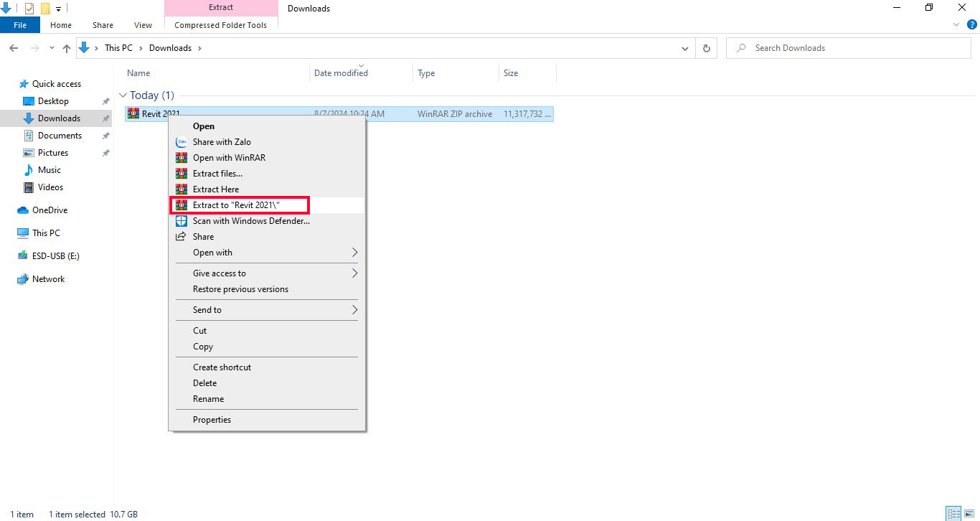The height and width of the screenshot is (521, 980).
Task: Switch to Large icons view in status bar
Action: point(969,513)
